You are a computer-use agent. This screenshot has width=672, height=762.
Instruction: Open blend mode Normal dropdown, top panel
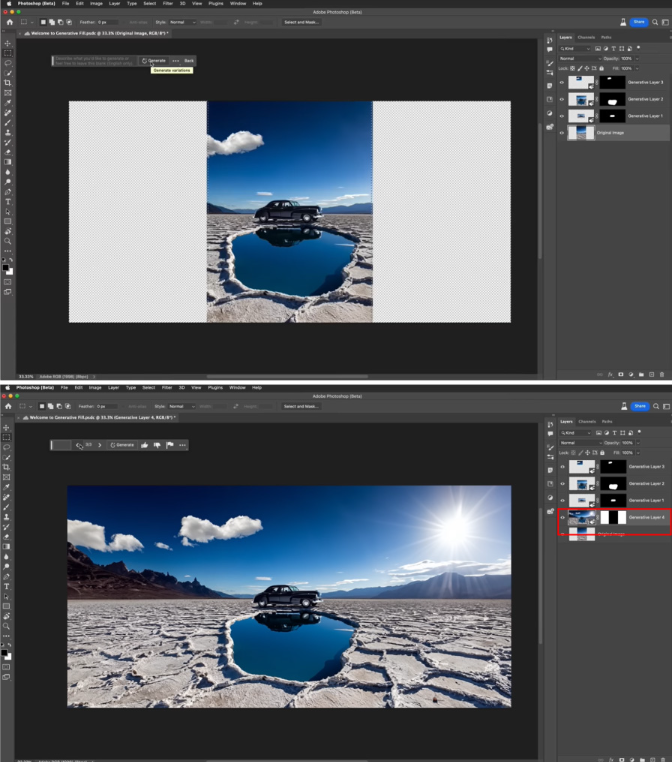[x=580, y=58]
